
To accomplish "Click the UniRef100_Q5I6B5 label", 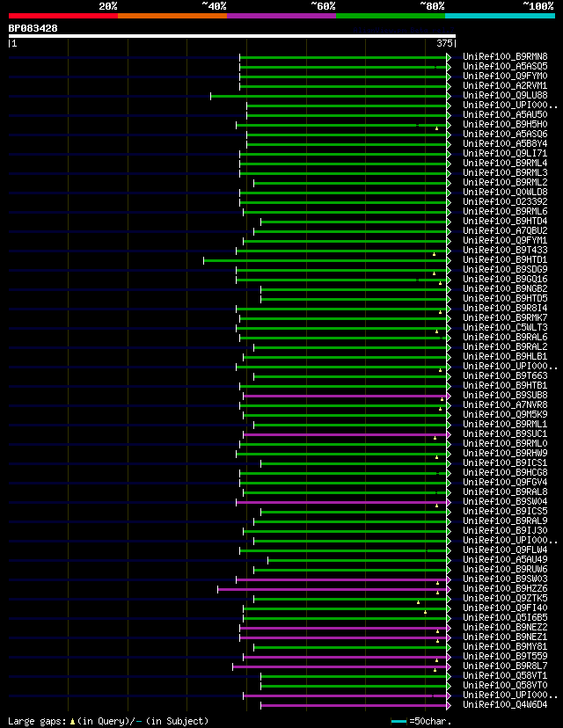I will (505, 617).
